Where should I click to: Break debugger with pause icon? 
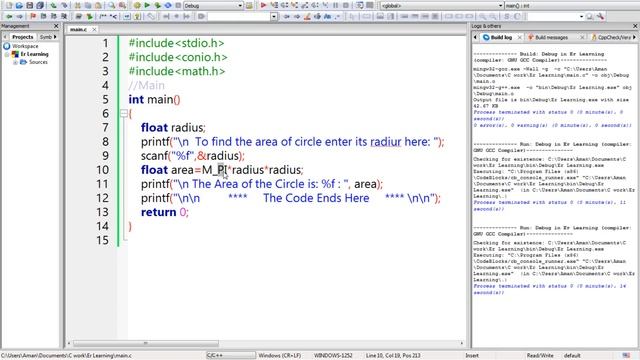coord(336,6)
